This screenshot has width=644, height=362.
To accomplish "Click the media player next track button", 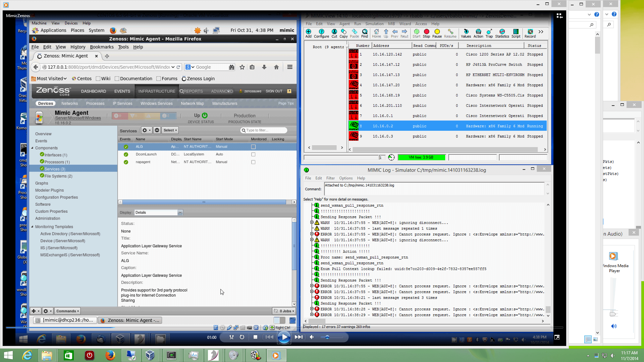I will click(299, 337).
